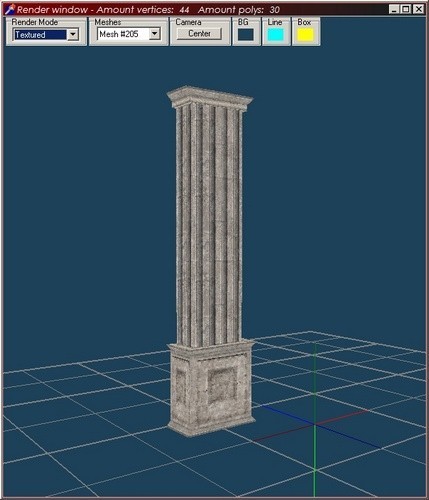The image size is (429, 500).
Task: Click the Render window title bar text
Action: pos(148,10)
